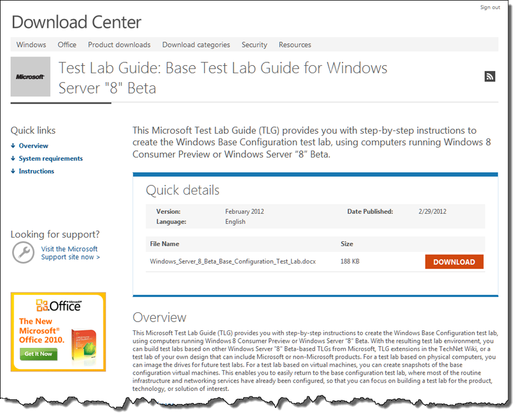Image resolution: width=517 pixels, height=420 pixels.
Task: Click the RSS feed icon
Action: click(x=490, y=76)
